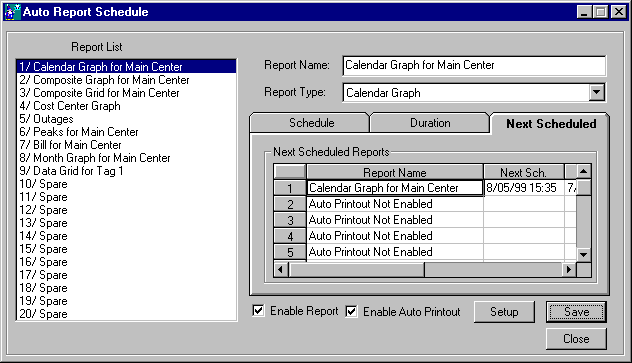This screenshot has width=632, height=363.
Task: Open the Report Type dropdown arrow
Action: coord(597,93)
